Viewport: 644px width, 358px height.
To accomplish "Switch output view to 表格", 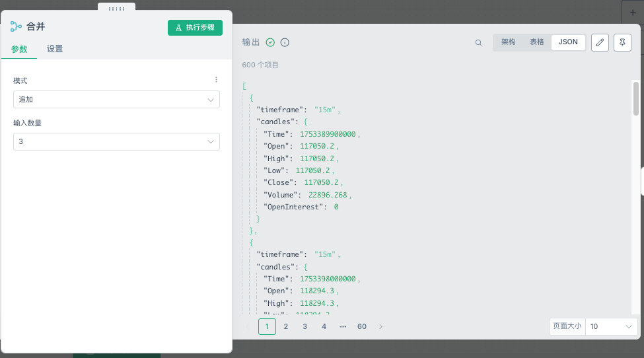I will (x=537, y=42).
